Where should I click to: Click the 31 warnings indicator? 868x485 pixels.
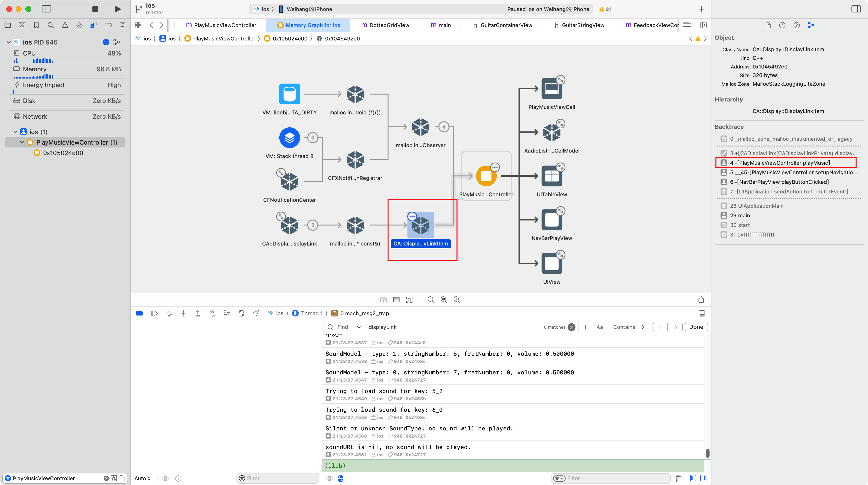point(605,9)
